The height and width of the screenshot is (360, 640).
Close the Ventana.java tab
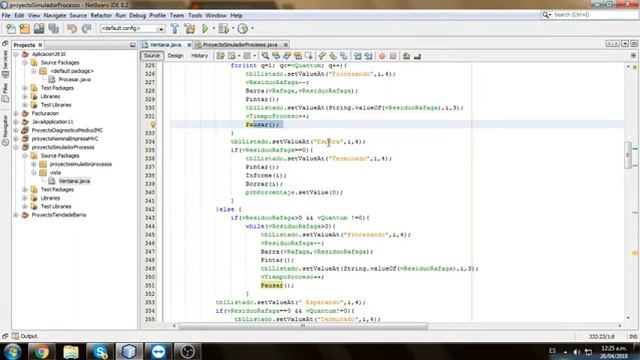click(x=189, y=45)
